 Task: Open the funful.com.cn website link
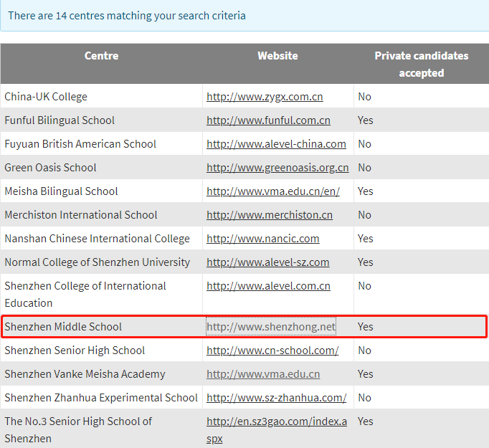(x=268, y=120)
